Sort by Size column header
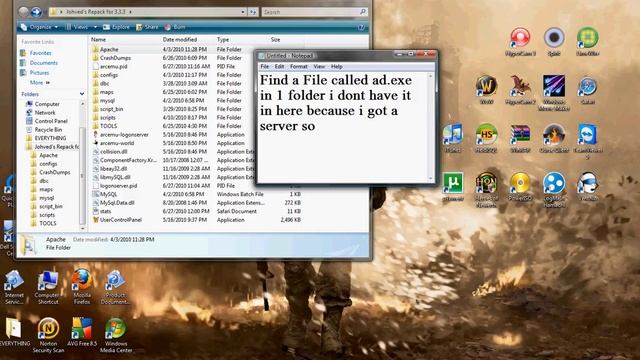640x360 pixels. (286, 40)
